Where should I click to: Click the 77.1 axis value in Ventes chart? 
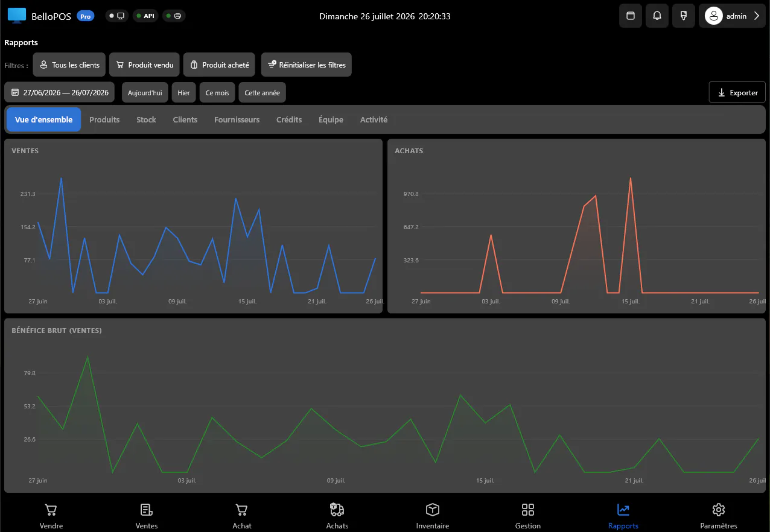30,260
